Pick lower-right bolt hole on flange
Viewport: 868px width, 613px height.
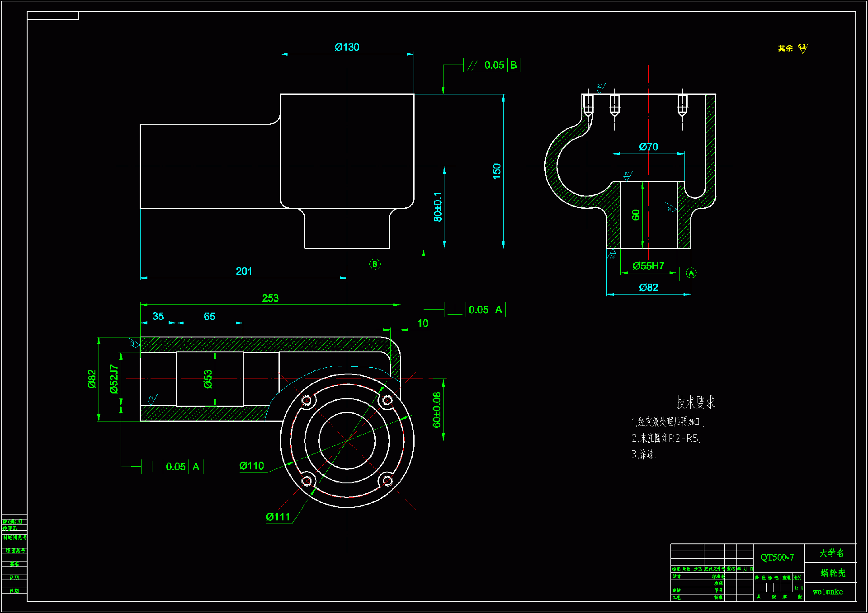tap(387, 481)
